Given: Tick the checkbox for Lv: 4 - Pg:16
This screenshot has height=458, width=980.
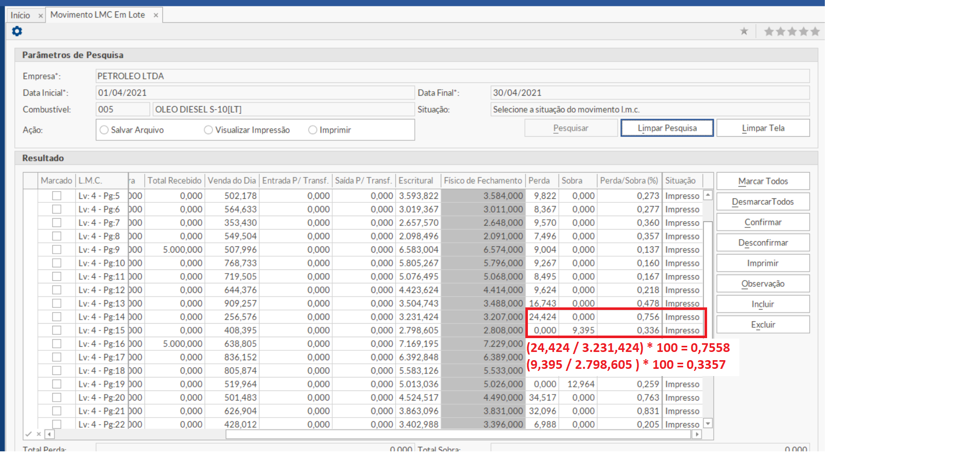Looking at the screenshot, I should tap(57, 343).
